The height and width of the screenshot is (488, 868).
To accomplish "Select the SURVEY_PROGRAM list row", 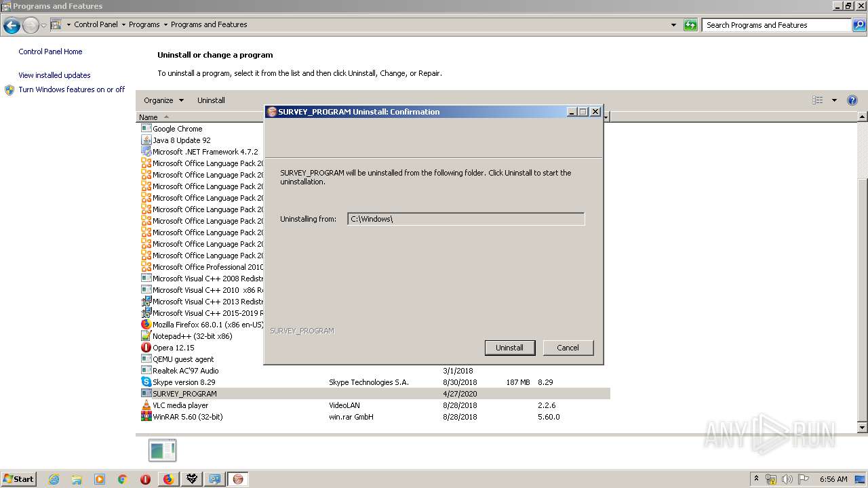I will pyautogui.click(x=374, y=394).
